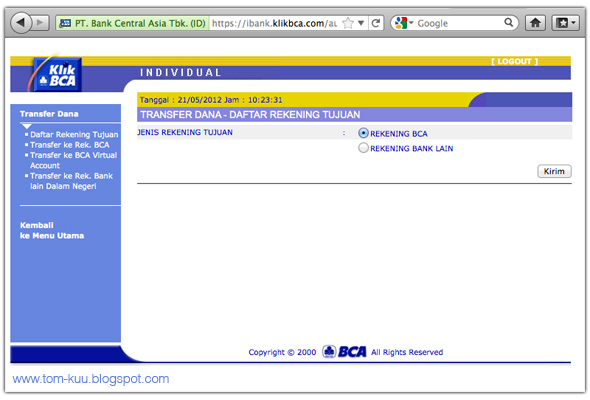Select the REKENING BANK LAIN radio button
The height and width of the screenshot is (400, 590).
pos(363,148)
